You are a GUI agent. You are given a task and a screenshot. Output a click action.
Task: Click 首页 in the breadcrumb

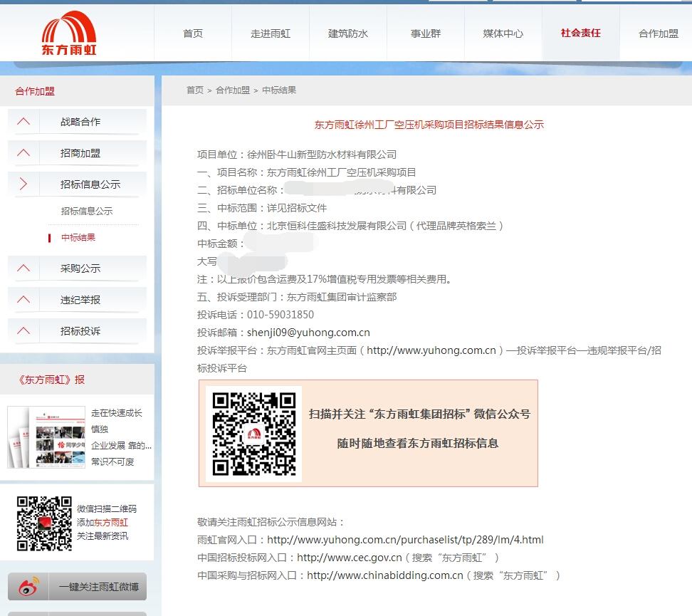click(194, 90)
